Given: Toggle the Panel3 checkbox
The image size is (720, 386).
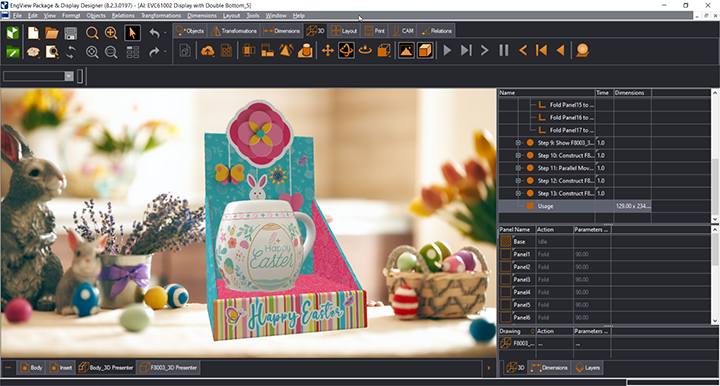Looking at the screenshot, I should pos(506,280).
